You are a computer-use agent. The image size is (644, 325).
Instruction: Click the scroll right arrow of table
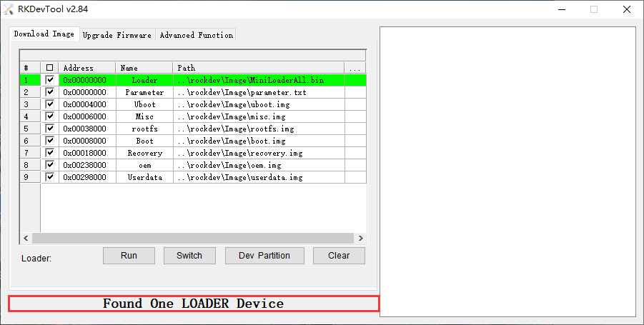tap(361, 238)
